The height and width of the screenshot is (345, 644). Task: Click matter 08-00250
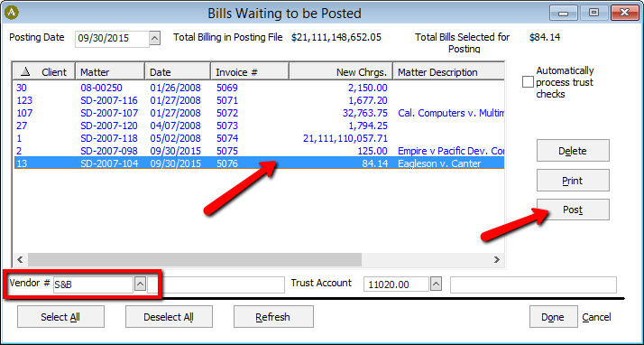101,88
